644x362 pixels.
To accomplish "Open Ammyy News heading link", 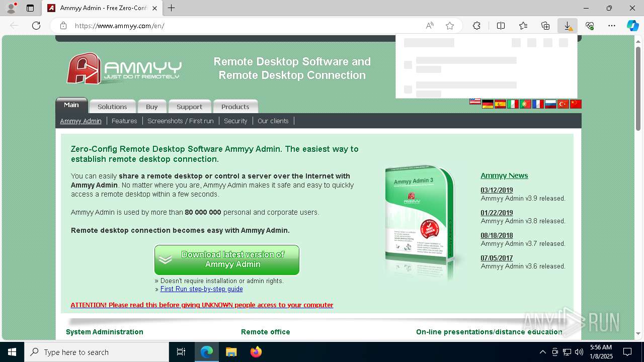I will pyautogui.click(x=504, y=175).
